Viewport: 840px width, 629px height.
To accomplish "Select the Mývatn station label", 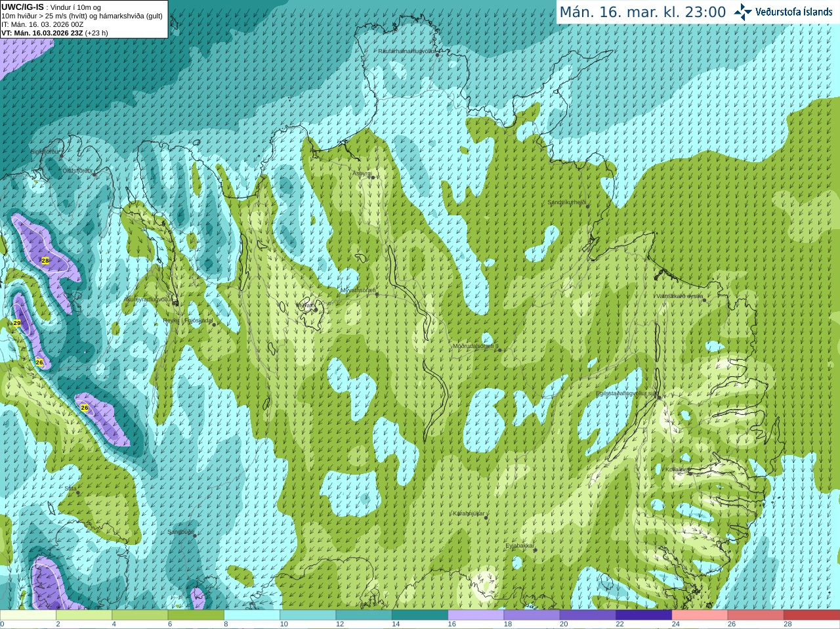I will pyautogui.click(x=306, y=305).
